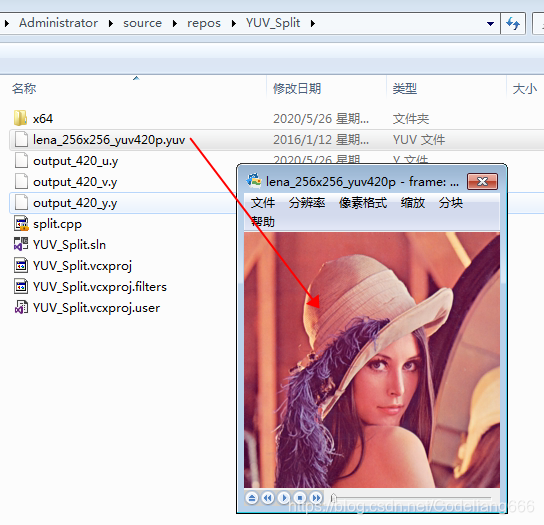This screenshot has height=525, width=544.
Task: Select the output_420_y.y file icon
Action: tap(21, 203)
